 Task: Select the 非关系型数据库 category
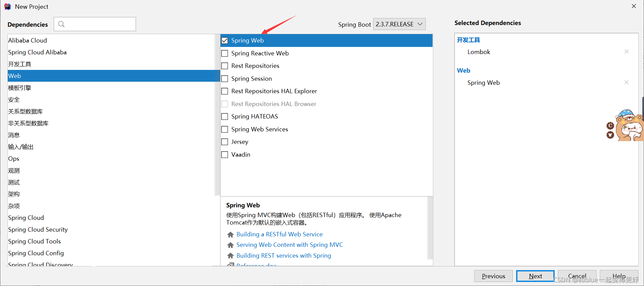(x=111, y=123)
